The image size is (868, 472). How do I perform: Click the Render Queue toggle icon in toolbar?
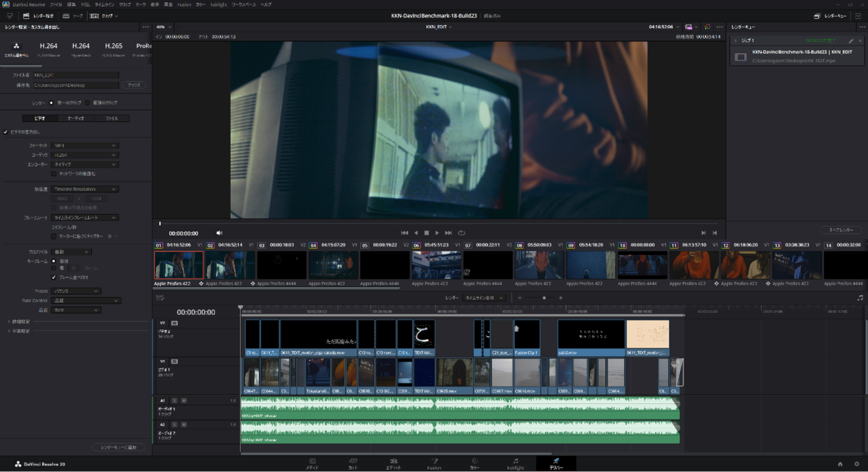click(x=818, y=15)
